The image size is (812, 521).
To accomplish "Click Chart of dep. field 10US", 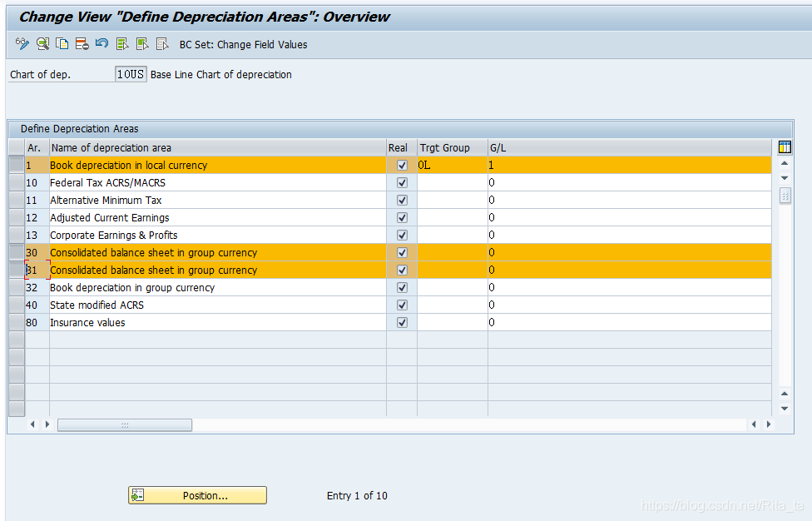I will tap(131, 74).
